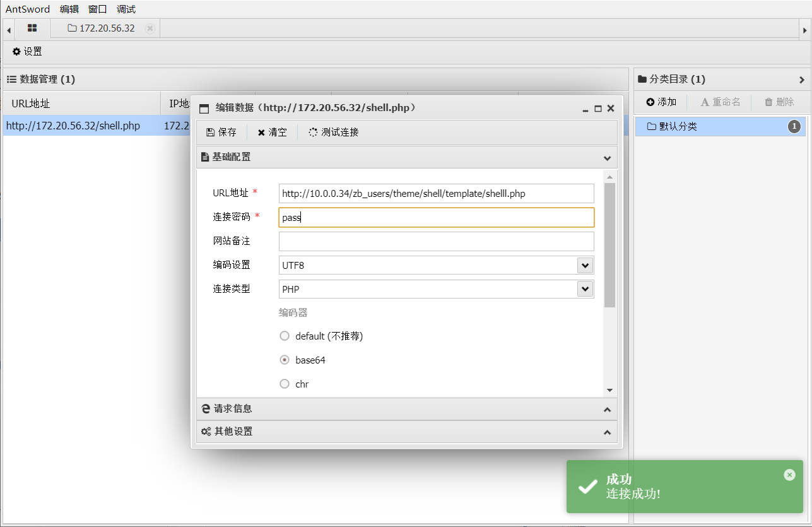The image size is (812, 527).
Task: Click the 保存 save button
Action: coord(221,132)
